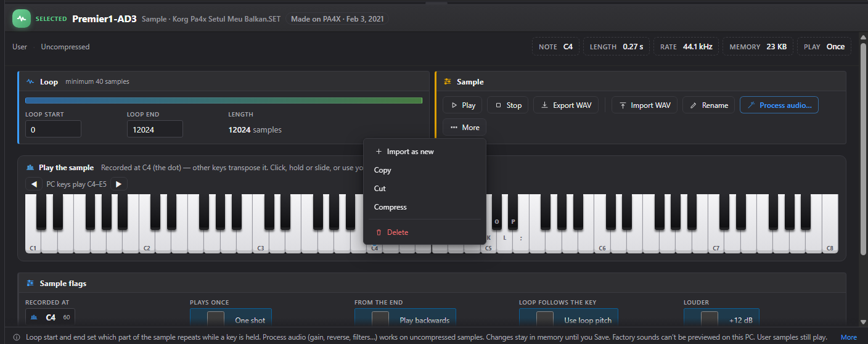This screenshot has height=344, width=868.
Task: Import a WAV file
Action: click(x=644, y=105)
